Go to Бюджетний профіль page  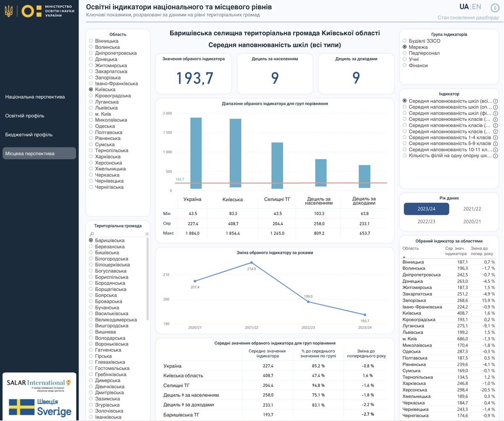[29, 135]
